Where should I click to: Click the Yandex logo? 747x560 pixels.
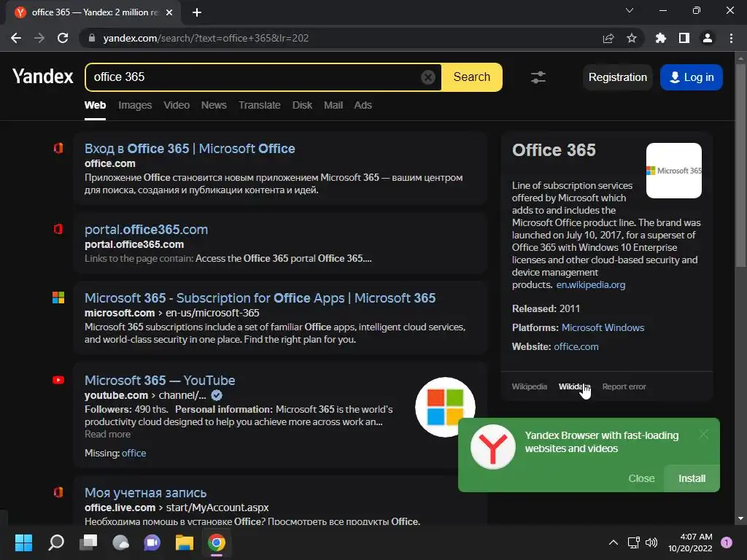pos(43,77)
